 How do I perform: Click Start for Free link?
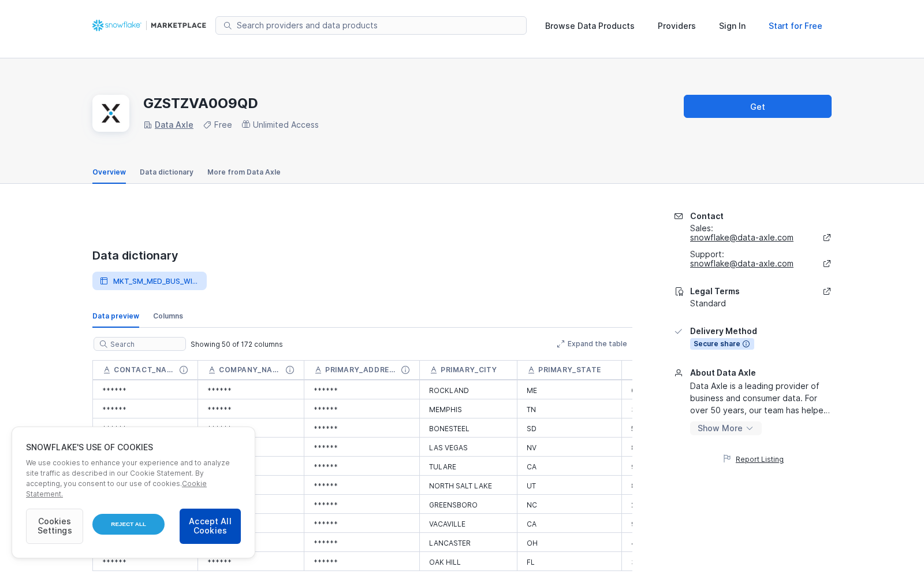pyautogui.click(x=795, y=26)
